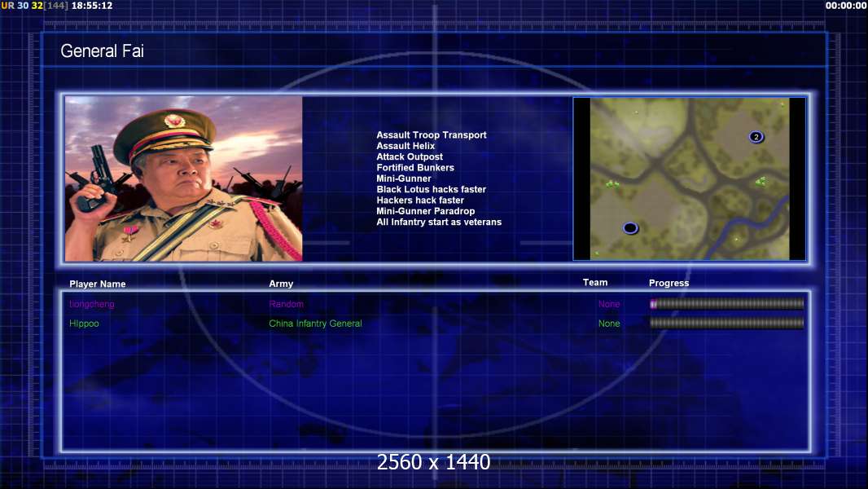The height and width of the screenshot is (489, 868).
Task: Click the General Fai portrait image
Action: point(184,178)
